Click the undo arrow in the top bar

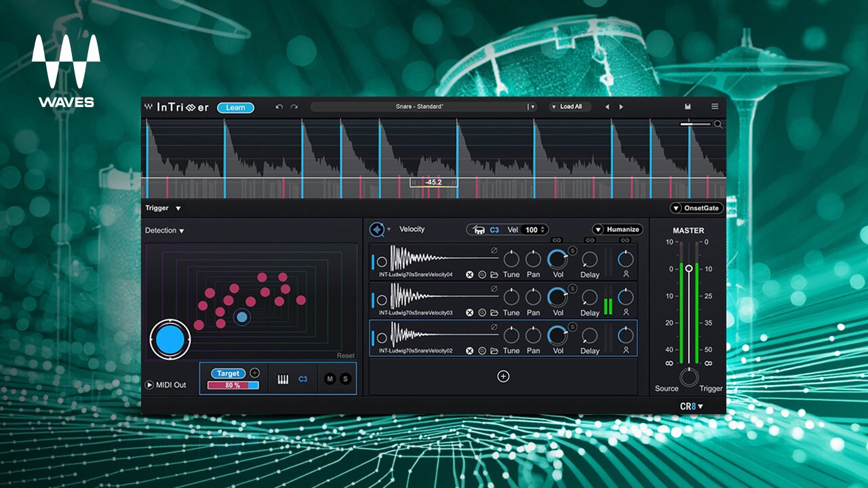click(279, 107)
